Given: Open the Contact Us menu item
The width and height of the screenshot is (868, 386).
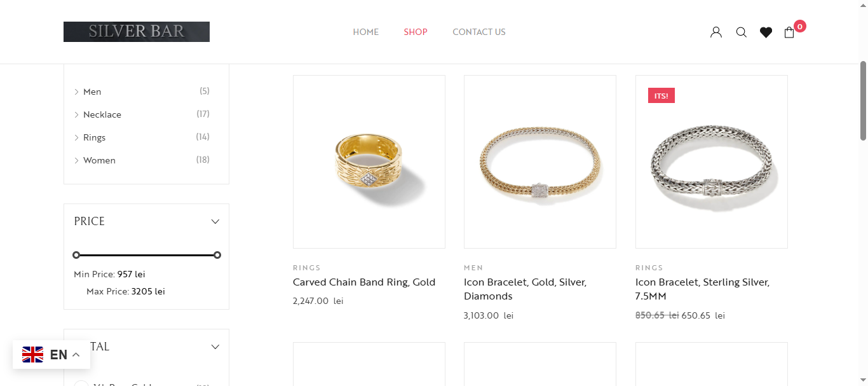Looking at the screenshot, I should [x=479, y=32].
